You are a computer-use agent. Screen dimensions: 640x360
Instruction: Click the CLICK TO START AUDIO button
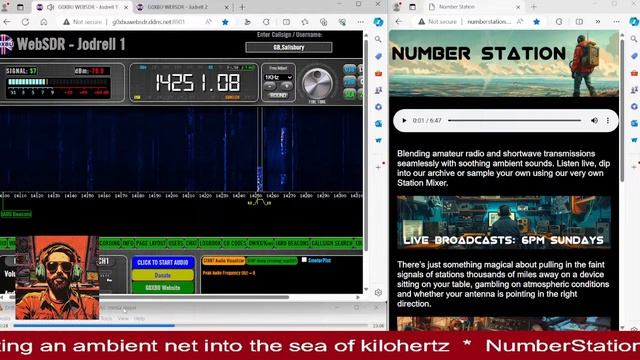tap(162, 262)
